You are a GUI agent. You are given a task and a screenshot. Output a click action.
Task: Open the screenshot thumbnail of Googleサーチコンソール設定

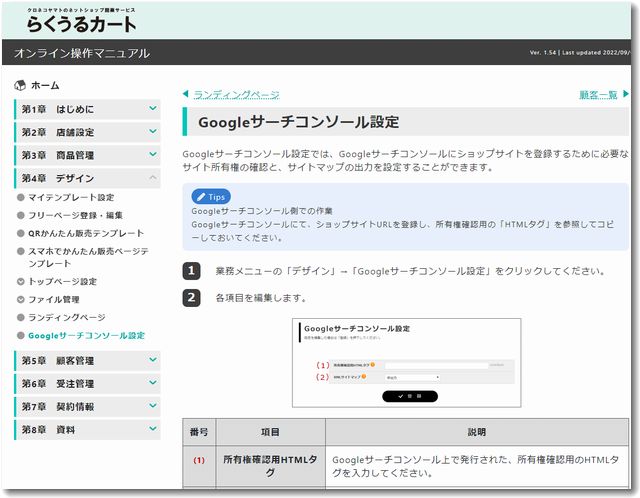coord(407,362)
